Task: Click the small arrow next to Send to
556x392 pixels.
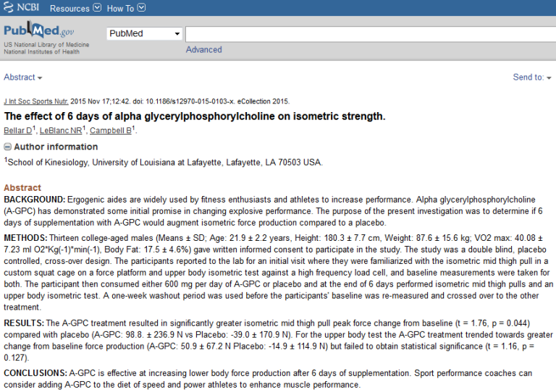Action: (549, 78)
